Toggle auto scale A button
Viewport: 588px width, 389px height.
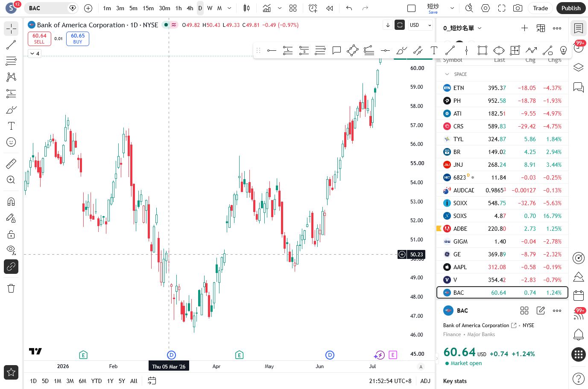click(421, 367)
